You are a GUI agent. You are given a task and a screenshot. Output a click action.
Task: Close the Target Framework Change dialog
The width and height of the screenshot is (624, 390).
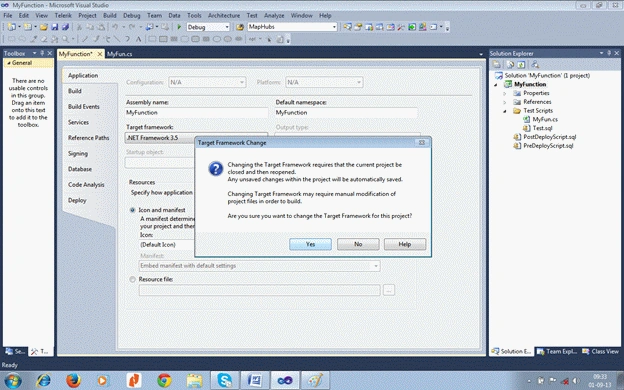[x=422, y=142]
